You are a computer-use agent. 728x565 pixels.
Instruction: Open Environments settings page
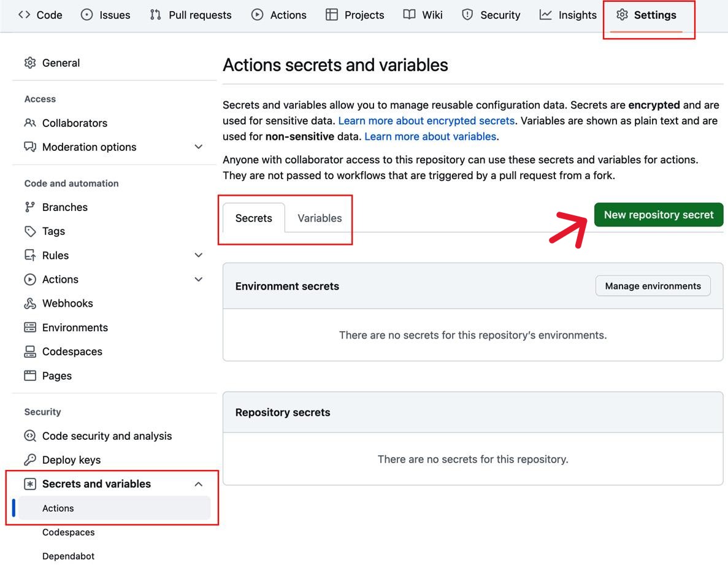pos(75,328)
